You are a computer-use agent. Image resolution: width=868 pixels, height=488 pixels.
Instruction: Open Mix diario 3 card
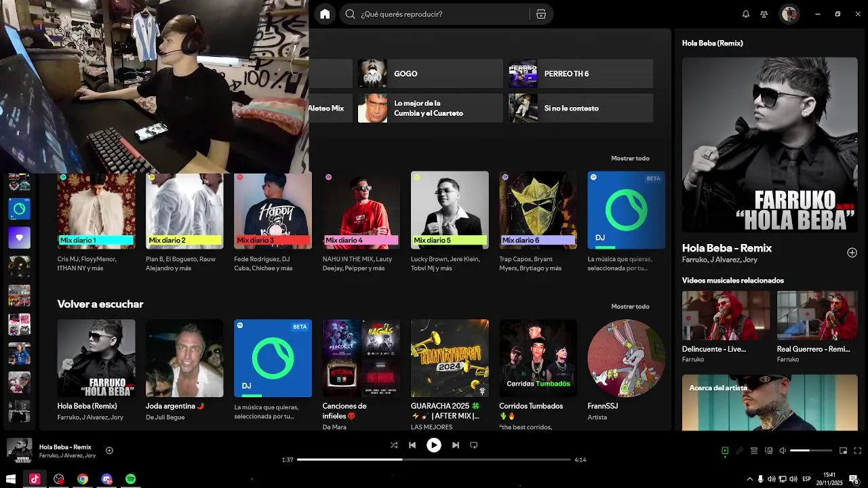click(x=273, y=222)
